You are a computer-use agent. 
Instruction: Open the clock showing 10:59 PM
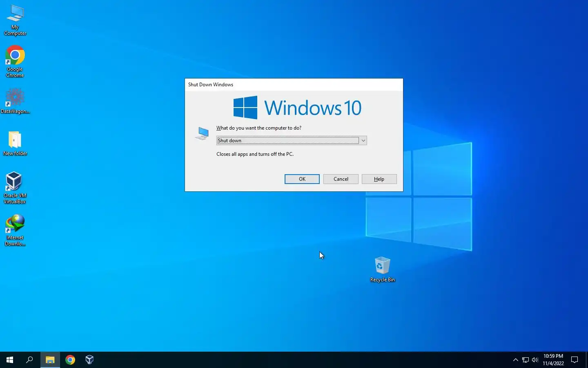553,360
